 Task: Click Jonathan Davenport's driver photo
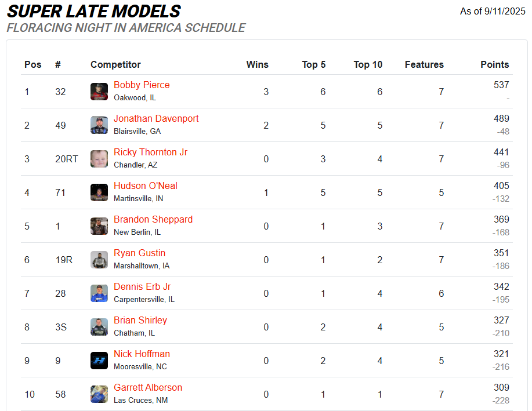[x=99, y=125]
